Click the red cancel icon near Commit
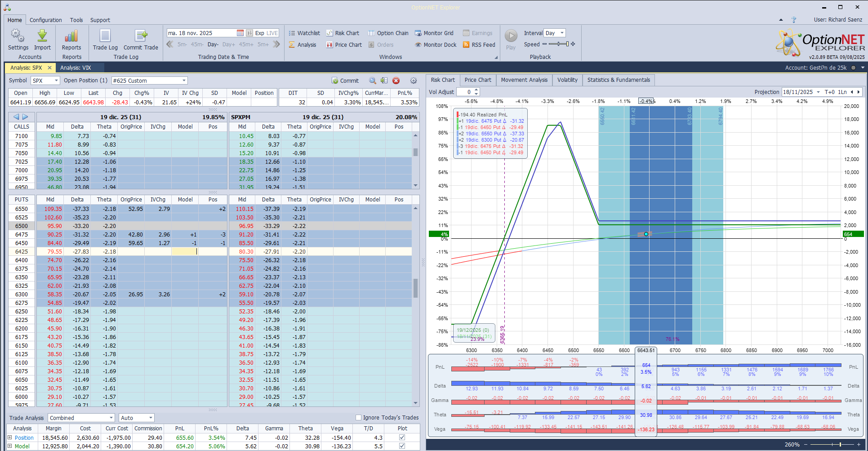This screenshot has height=451, width=868. point(396,81)
